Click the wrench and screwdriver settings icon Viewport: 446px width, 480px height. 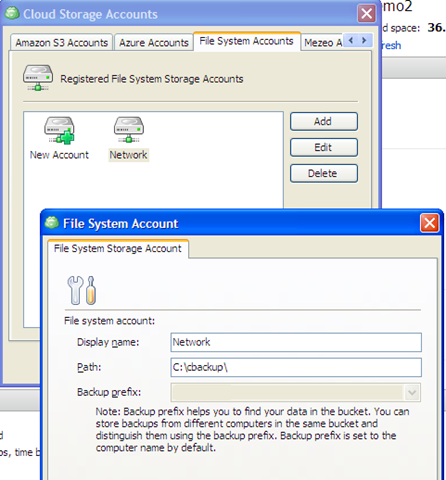82,290
